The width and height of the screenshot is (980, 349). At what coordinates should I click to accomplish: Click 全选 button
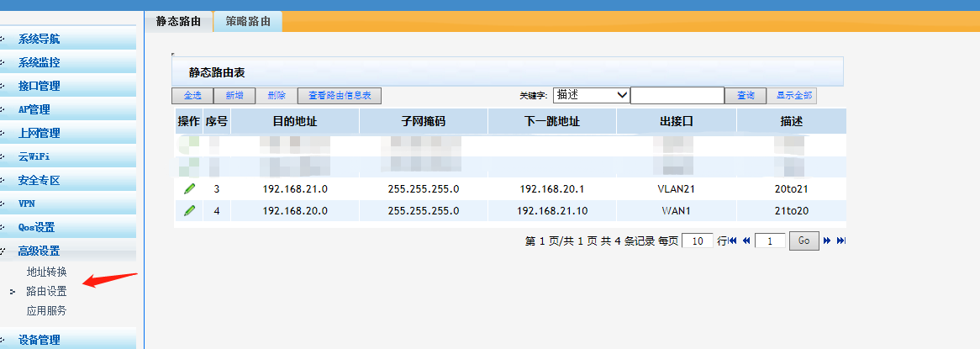point(192,96)
